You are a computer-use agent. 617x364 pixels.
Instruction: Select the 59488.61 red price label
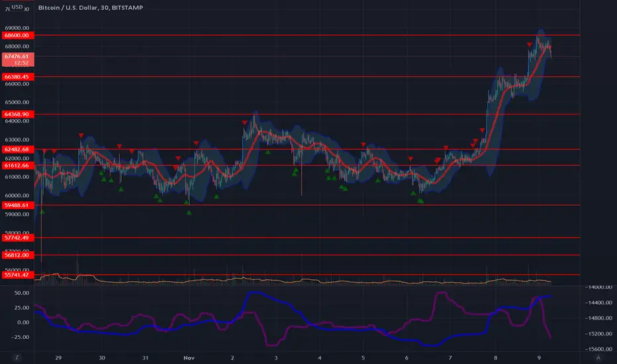pos(18,205)
